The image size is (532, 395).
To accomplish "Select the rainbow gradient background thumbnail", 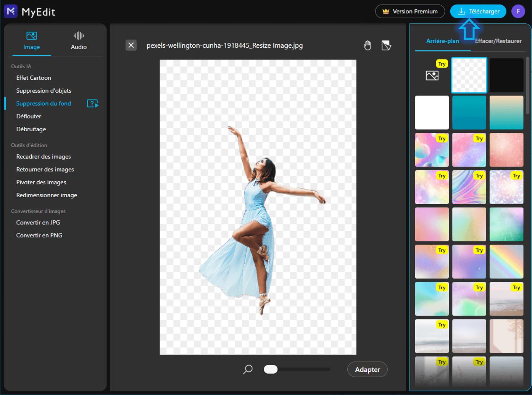I will [506, 261].
